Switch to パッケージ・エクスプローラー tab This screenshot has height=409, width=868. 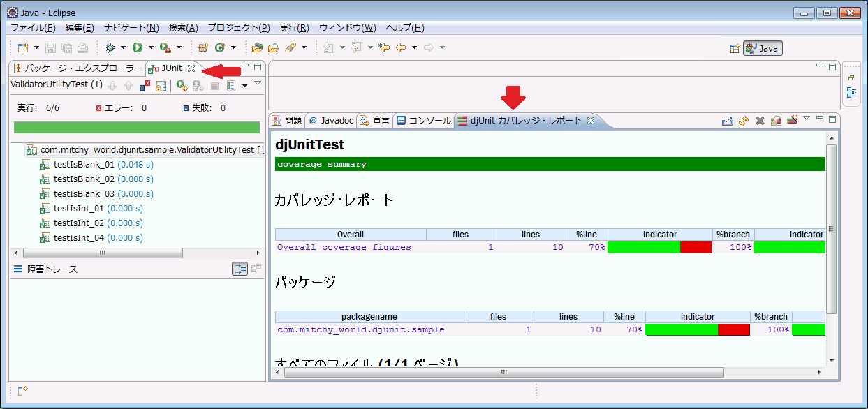click(x=78, y=68)
